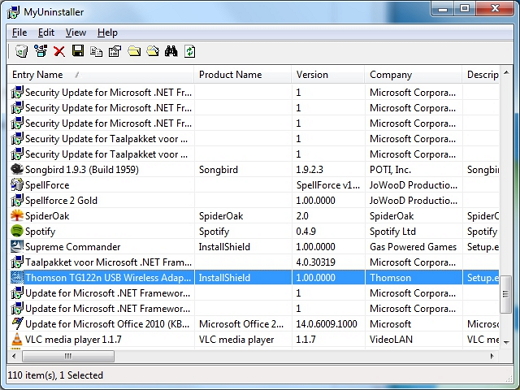Image resolution: width=520 pixels, height=390 pixels.
Task: Select Update for Microsoft Office 2010 entry
Action: [x=107, y=324]
